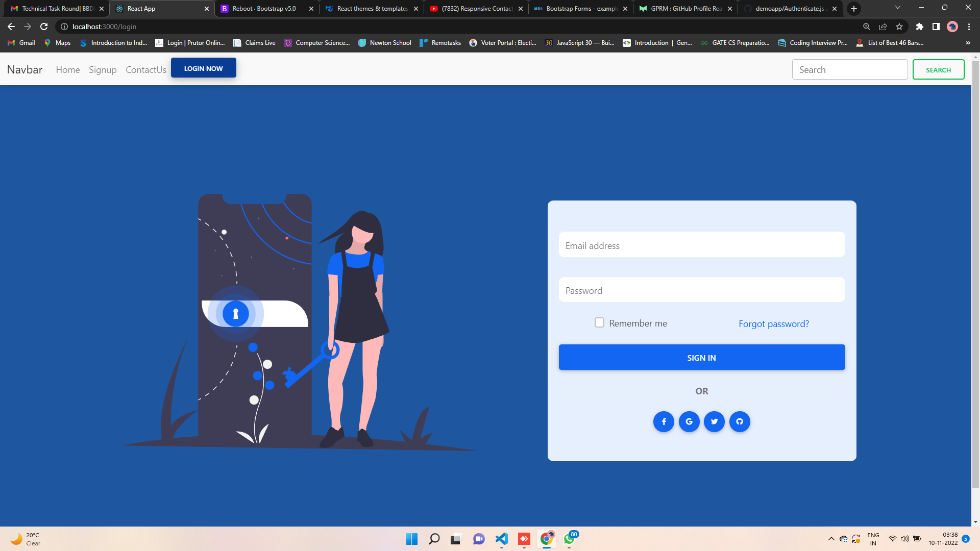Toggle the browser side panel icon
Viewport: 980px width, 551px height.
[936, 27]
